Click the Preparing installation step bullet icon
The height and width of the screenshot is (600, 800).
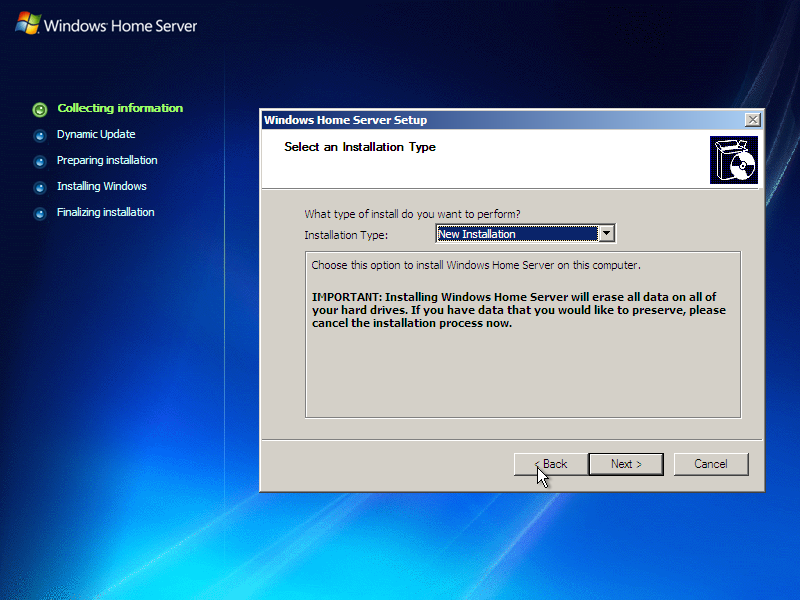pos(39,161)
